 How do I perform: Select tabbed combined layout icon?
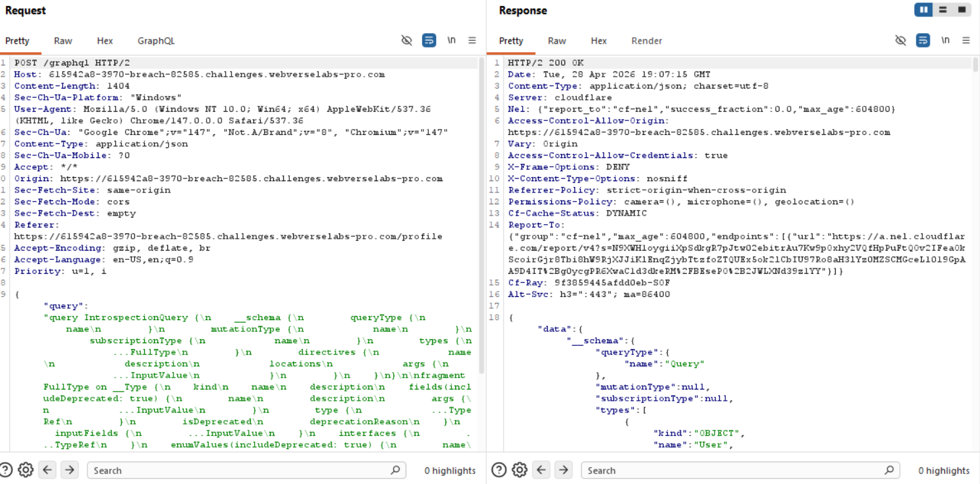click(x=962, y=10)
